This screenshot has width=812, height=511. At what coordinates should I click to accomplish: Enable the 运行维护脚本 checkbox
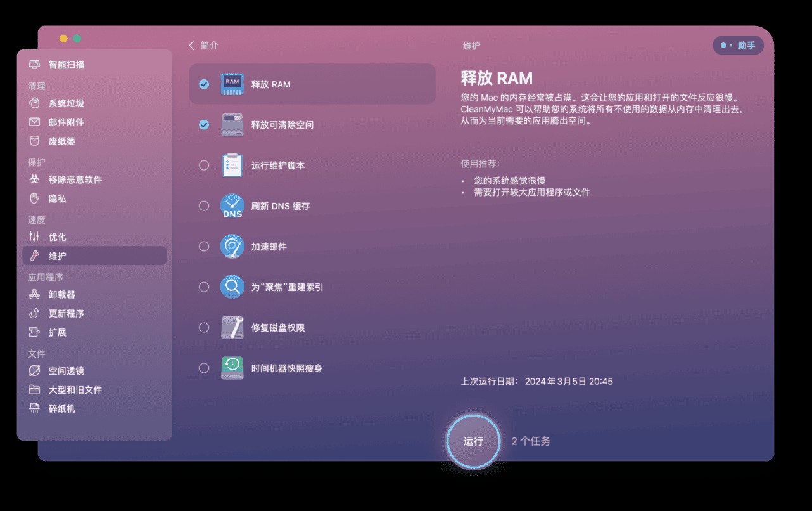pos(204,165)
